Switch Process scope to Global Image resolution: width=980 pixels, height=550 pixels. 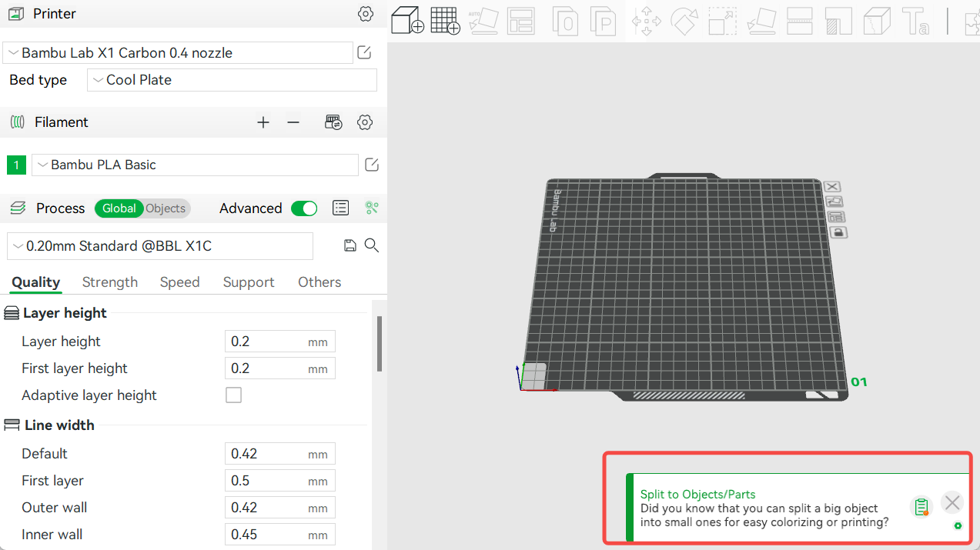119,208
